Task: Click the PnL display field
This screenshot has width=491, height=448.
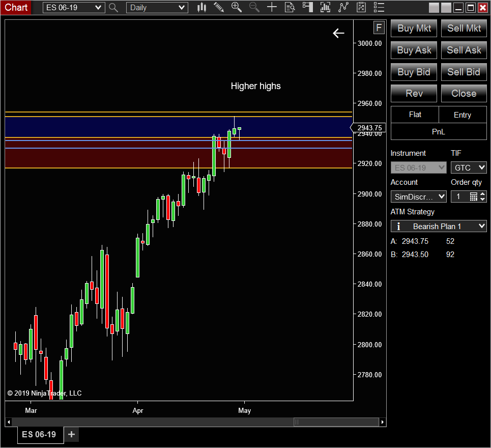Action: pos(439,131)
